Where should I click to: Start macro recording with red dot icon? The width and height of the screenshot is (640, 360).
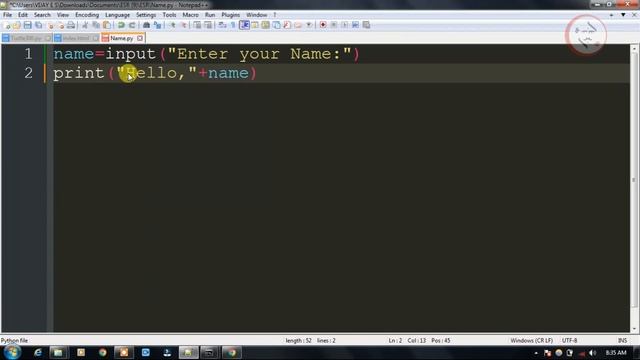[x=323, y=25]
